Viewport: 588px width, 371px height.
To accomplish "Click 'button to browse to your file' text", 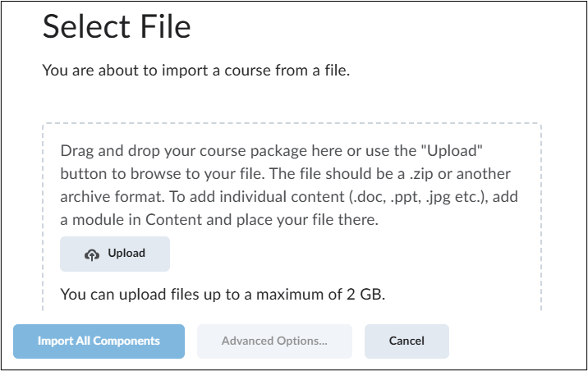I will coord(163,174).
